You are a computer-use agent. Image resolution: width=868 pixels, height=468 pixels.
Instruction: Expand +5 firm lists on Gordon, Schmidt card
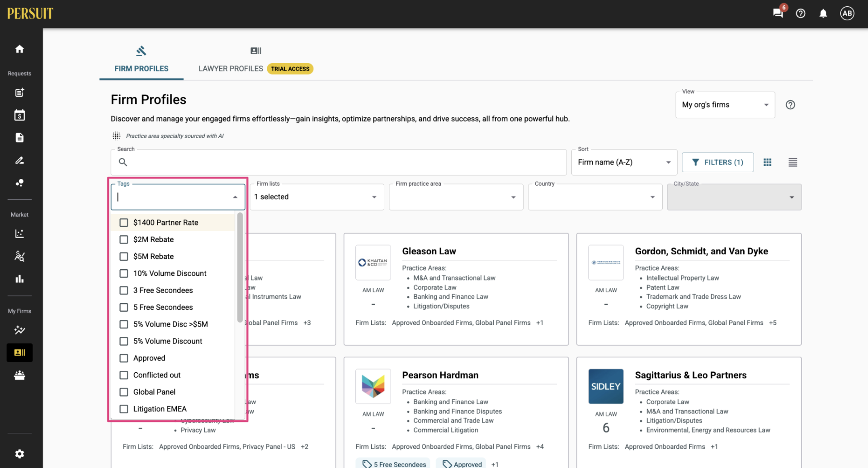[773, 323]
